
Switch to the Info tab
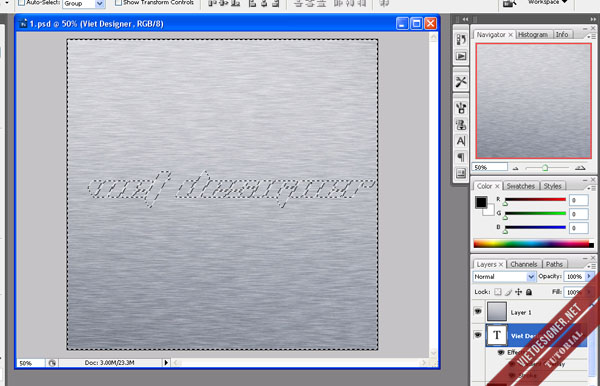[562, 35]
